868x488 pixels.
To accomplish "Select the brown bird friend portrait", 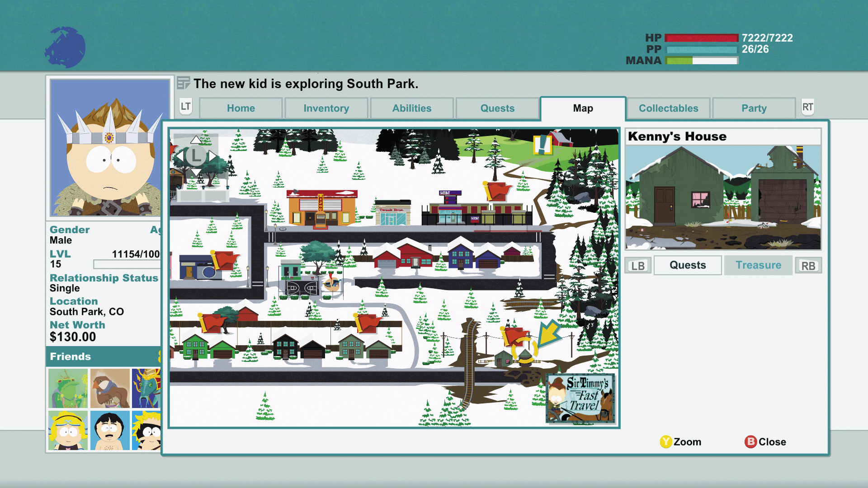I will pos(110,388).
